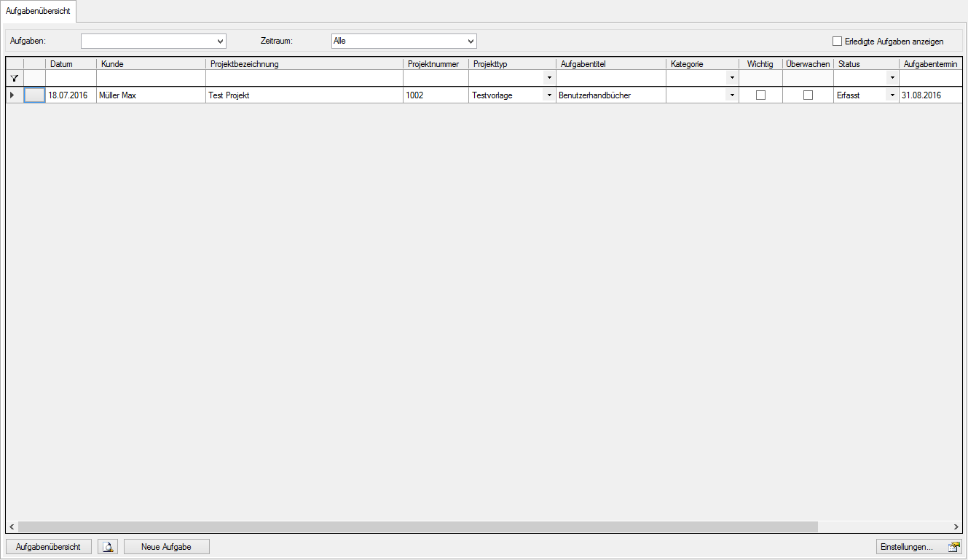Enable 'Erledigte Aufgaben anzeigen' checkbox
968x560 pixels.
point(837,42)
